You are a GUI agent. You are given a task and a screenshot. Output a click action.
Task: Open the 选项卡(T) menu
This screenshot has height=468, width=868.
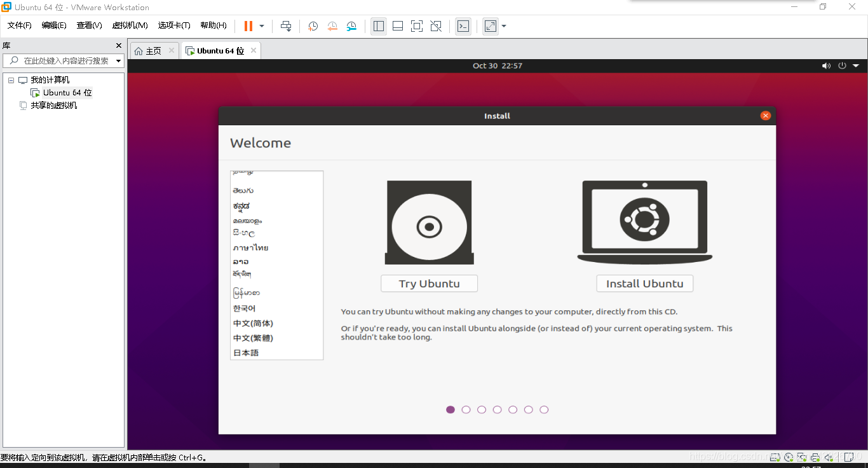coord(174,25)
